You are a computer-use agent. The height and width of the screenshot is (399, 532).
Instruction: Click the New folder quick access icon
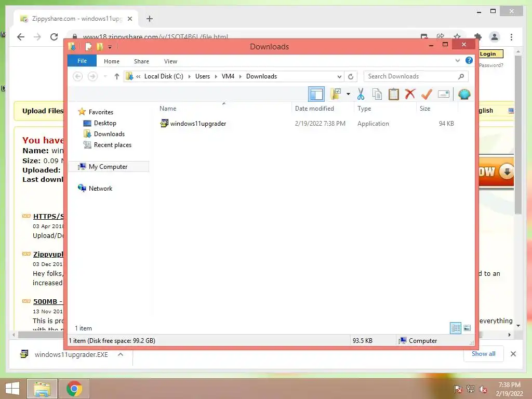click(x=99, y=46)
